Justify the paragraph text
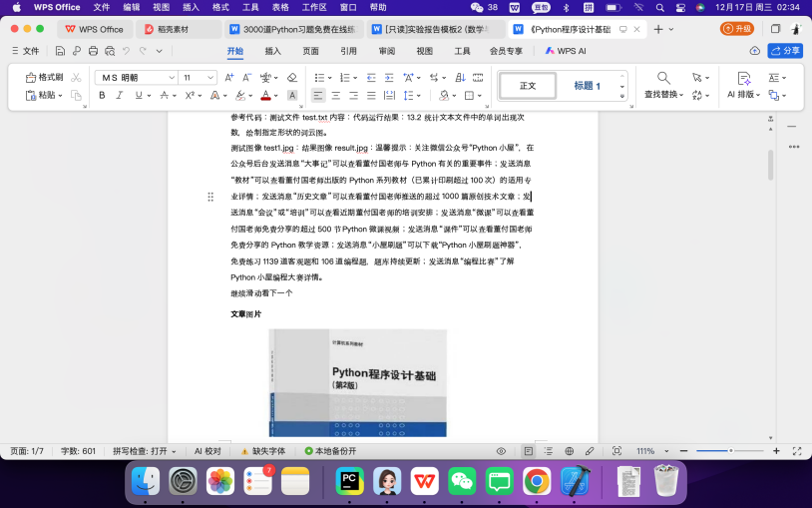 [371, 96]
